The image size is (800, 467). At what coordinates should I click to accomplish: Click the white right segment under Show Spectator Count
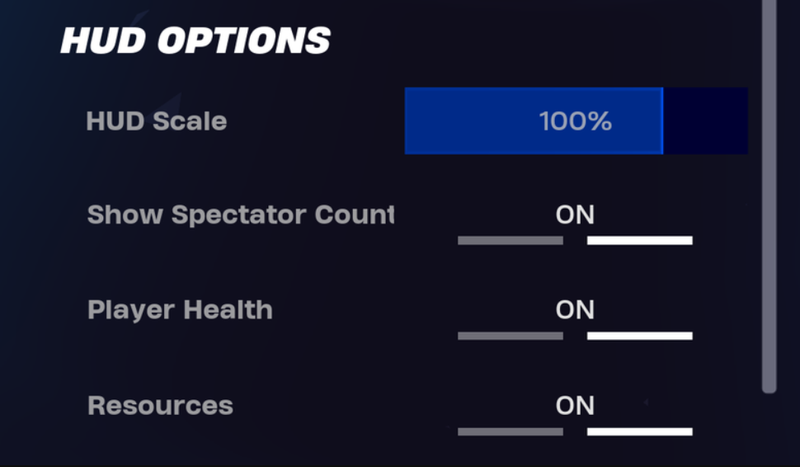pyautogui.click(x=640, y=241)
